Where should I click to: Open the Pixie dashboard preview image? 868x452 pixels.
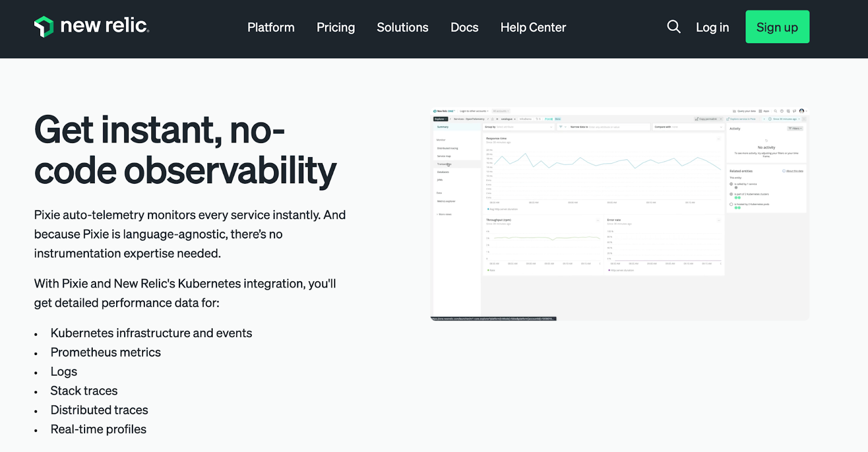click(620, 214)
